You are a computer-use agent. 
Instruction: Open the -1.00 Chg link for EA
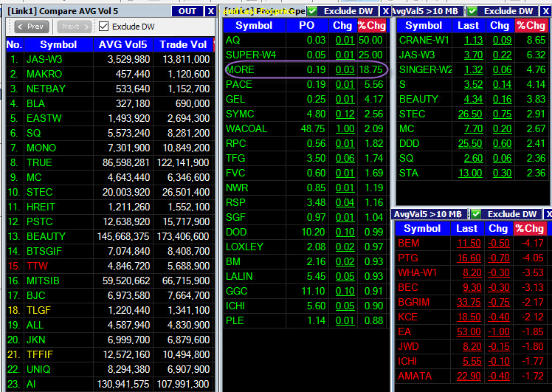tap(498, 332)
